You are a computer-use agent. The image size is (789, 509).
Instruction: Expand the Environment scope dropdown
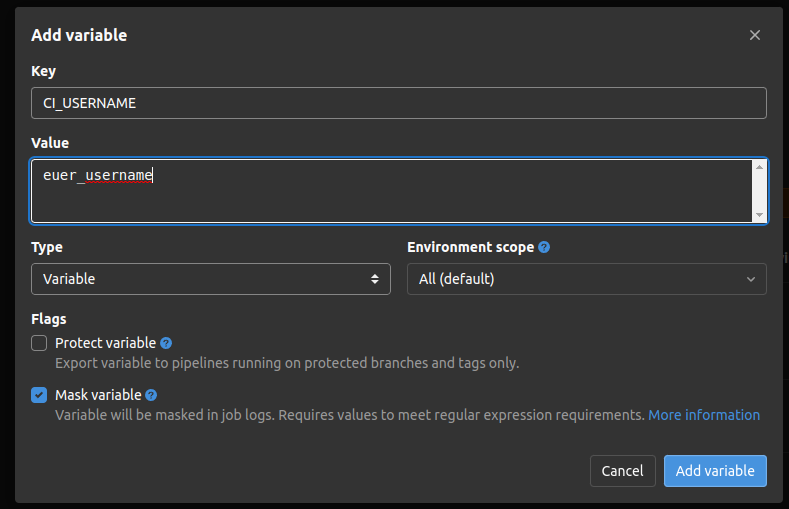(587, 279)
